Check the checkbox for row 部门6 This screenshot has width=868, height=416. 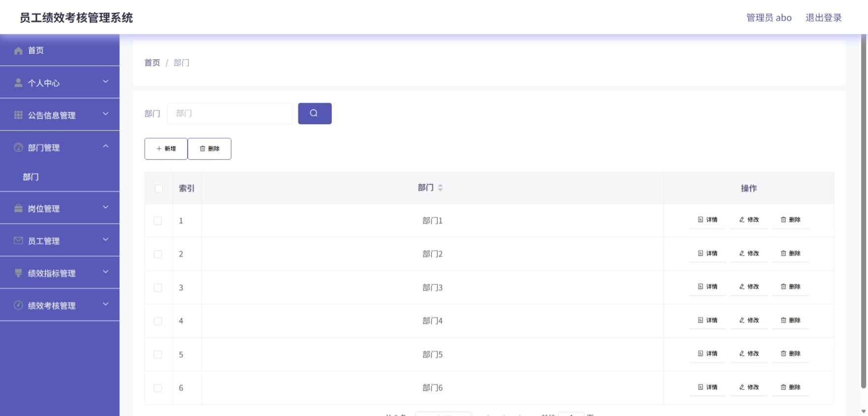click(x=158, y=388)
